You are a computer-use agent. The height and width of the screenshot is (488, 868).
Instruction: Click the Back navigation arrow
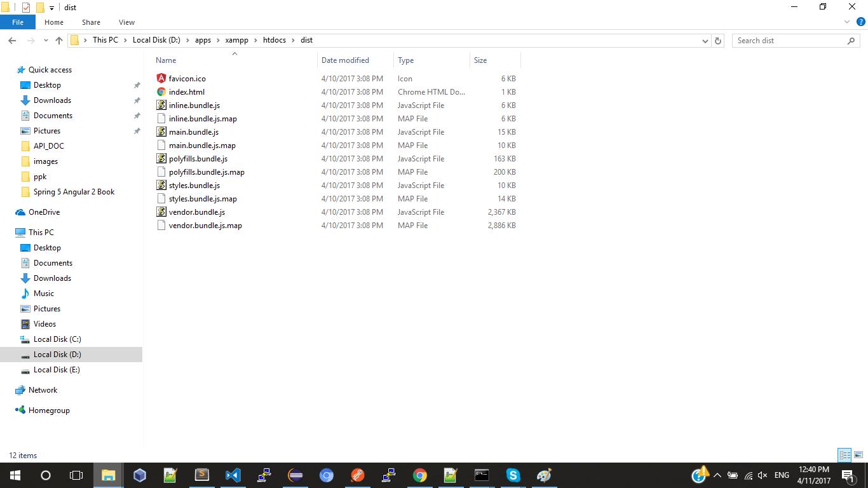pyautogui.click(x=12, y=40)
